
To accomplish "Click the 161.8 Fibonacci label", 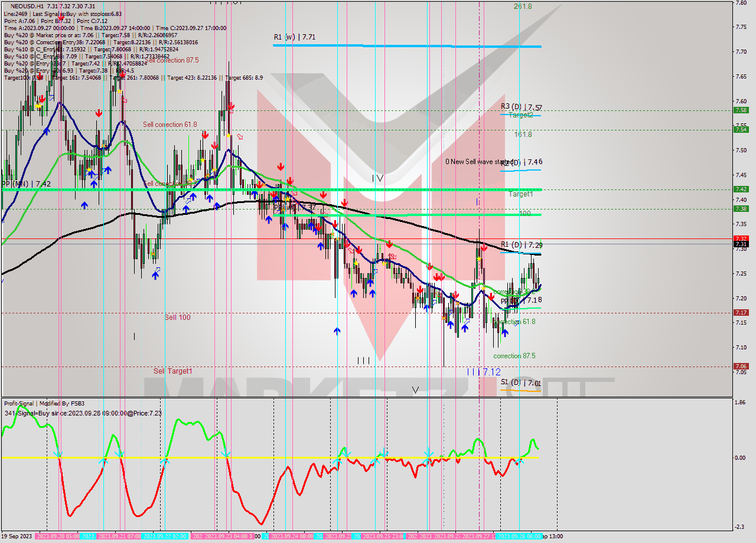I will click(x=523, y=135).
